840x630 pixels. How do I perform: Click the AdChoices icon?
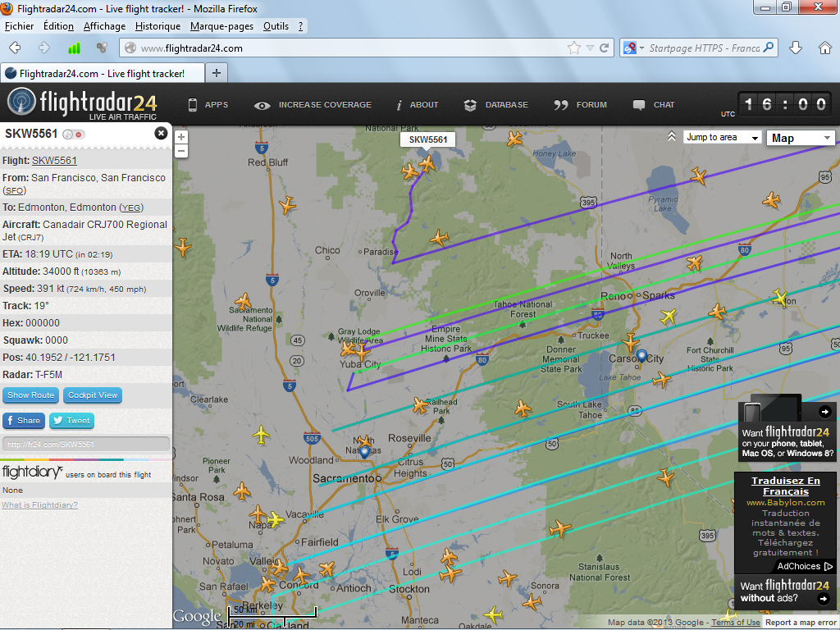(829, 566)
